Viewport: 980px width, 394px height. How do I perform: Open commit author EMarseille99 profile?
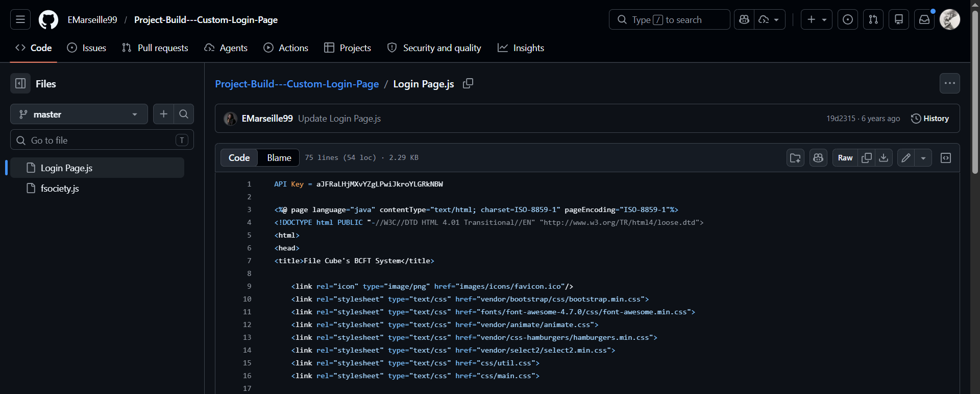(x=267, y=118)
